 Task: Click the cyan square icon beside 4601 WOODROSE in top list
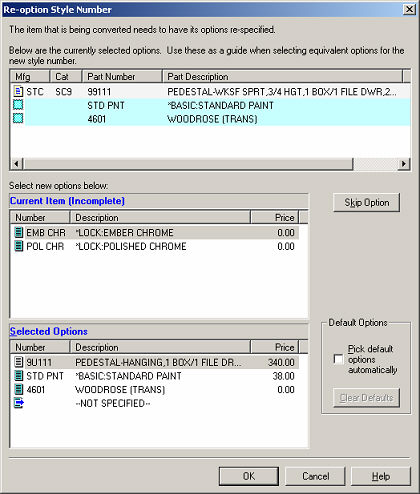click(18, 118)
